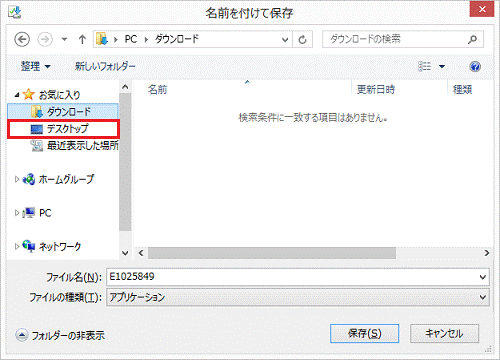This screenshot has width=500, height=360.
Task: Select ホームグループ in navigation pane
Action: point(66,179)
